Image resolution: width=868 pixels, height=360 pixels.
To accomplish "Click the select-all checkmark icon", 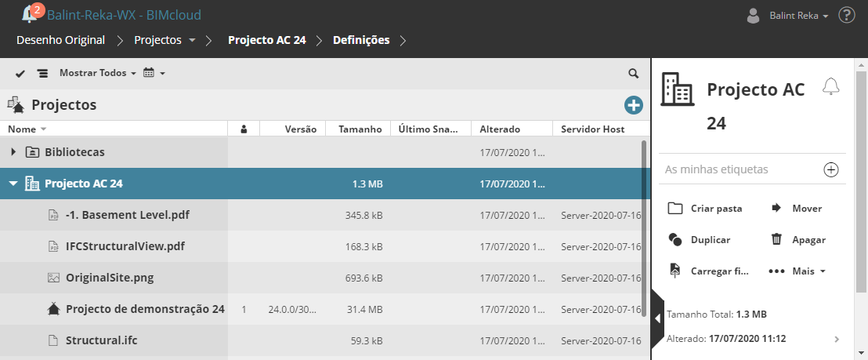I will pos(20,73).
